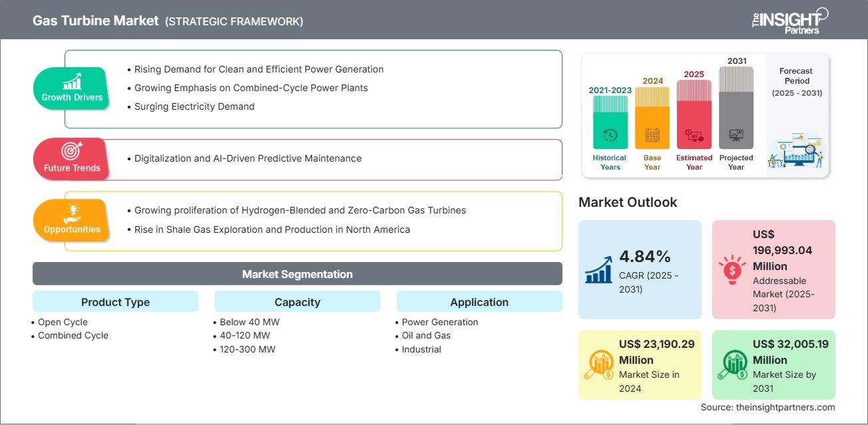The image size is (868, 425).
Task: Select the Capacity segmentation header
Action: point(297,301)
